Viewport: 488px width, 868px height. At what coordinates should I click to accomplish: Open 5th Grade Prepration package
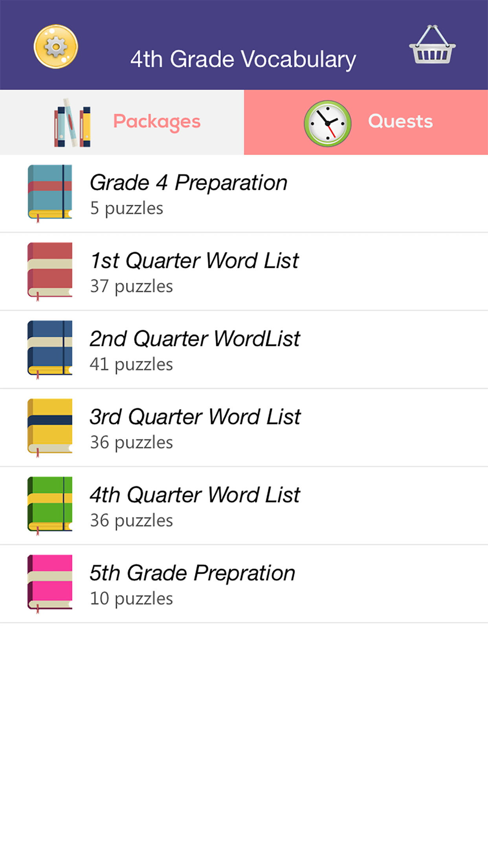click(x=244, y=584)
